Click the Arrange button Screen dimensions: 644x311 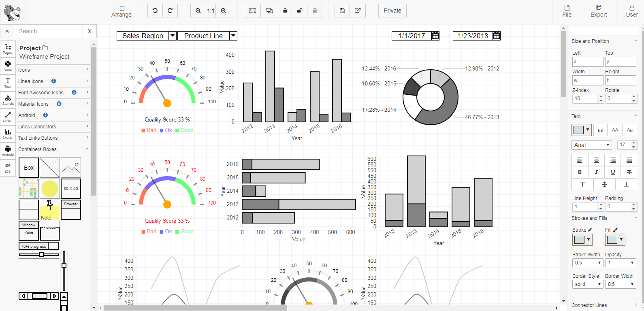pos(122,11)
